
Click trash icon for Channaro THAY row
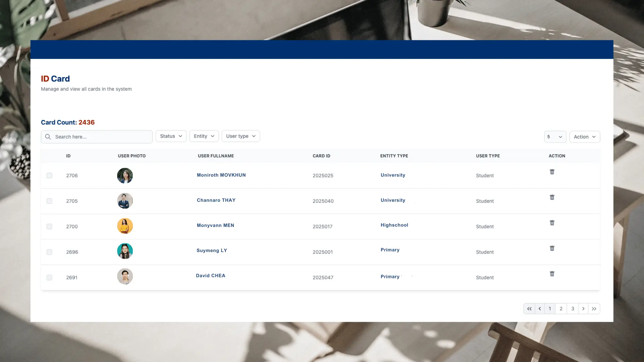[552, 197]
